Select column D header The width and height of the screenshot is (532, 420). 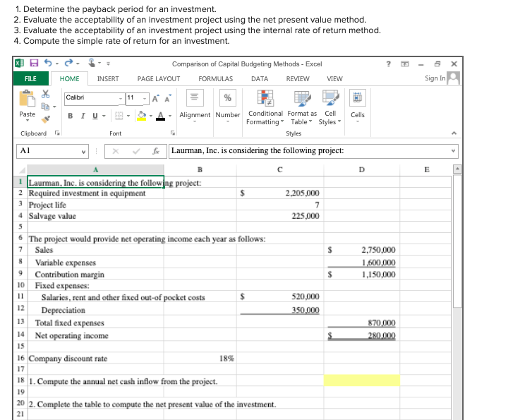[x=362, y=170]
